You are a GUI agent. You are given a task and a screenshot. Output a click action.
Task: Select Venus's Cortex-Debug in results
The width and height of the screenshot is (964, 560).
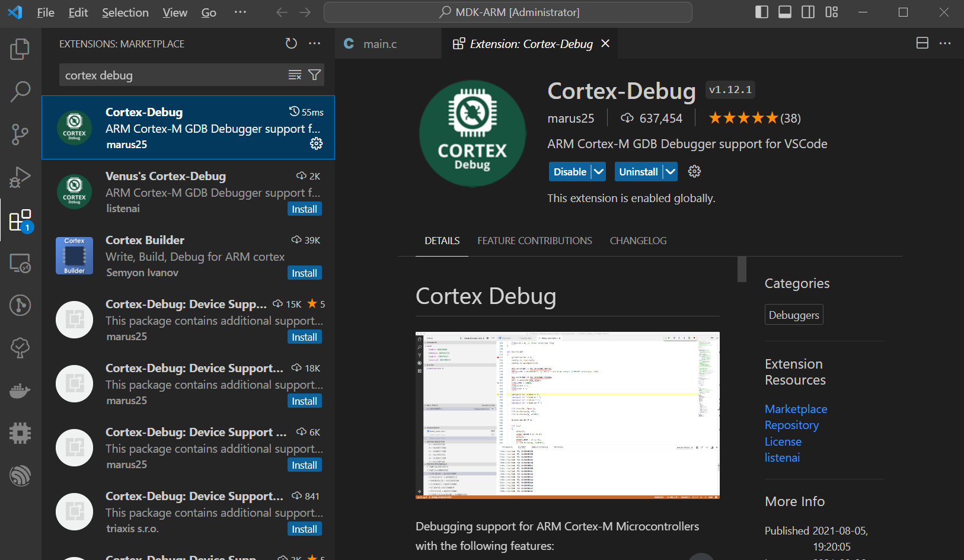[x=188, y=191]
